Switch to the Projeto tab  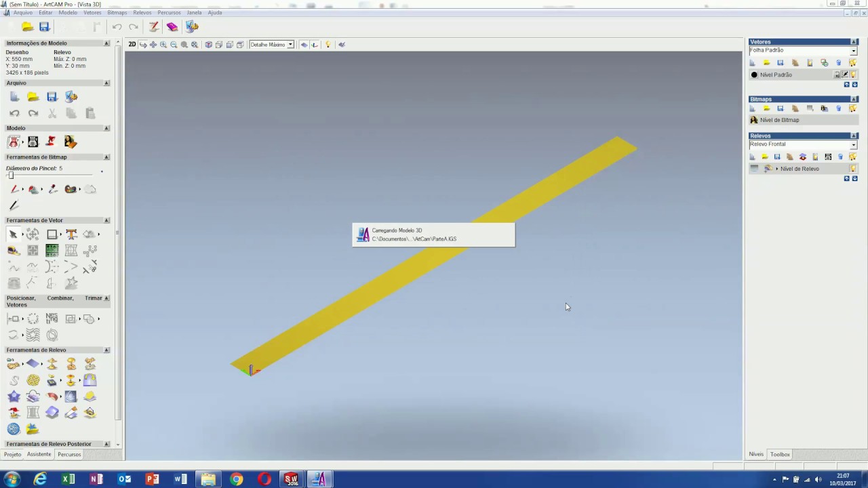13,454
